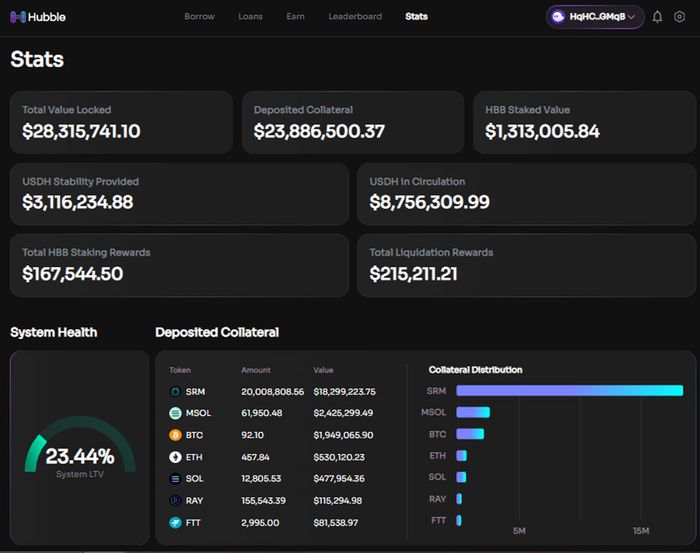This screenshot has height=553, width=700.
Task: Click the ETH token icon
Action: coord(175,457)
